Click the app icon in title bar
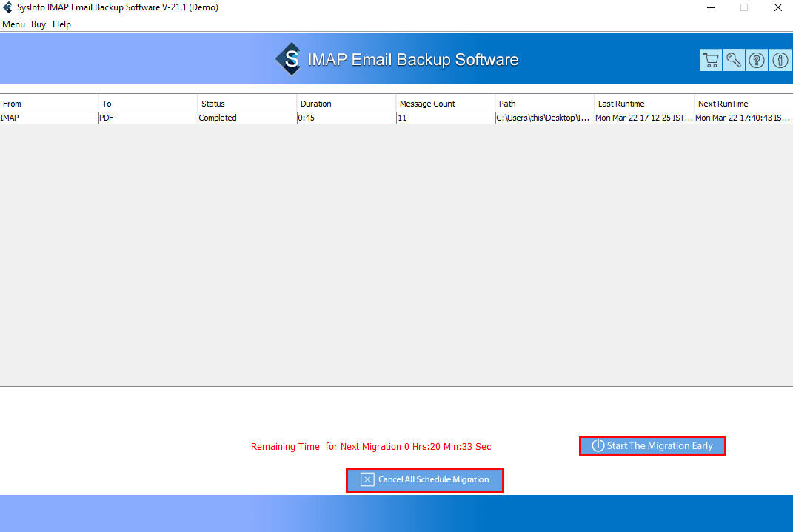The height and width of the screenshot is (532, 793). (7, 7)
